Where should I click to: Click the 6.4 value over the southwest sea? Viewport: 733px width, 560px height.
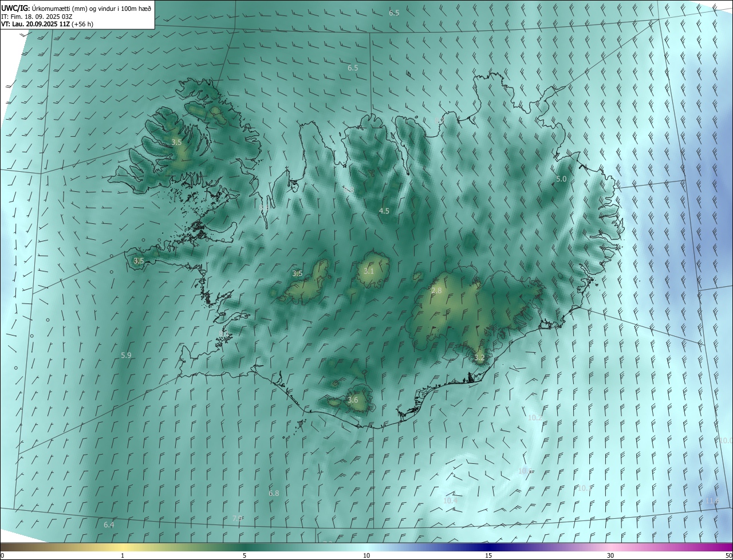109,524
